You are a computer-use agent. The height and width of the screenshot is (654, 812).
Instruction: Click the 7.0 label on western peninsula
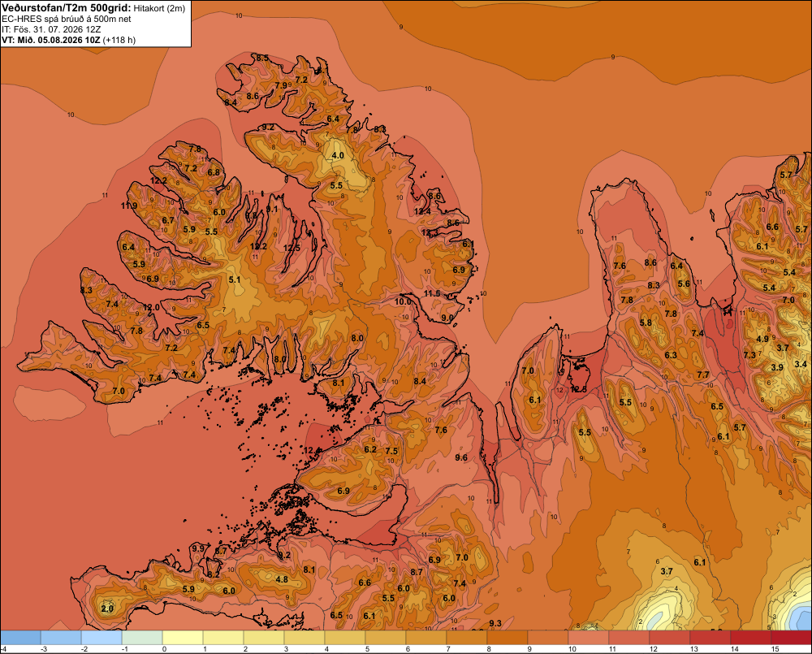(x=119, y=391)
